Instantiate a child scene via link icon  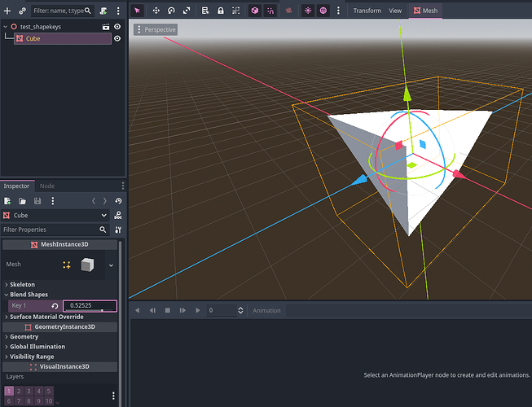[x=22, y=11]
